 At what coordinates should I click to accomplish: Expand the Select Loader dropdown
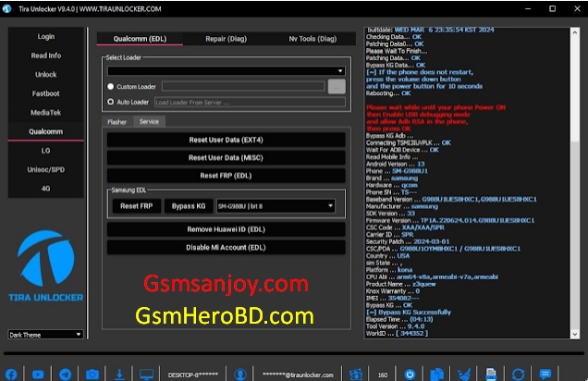[227, 71]
